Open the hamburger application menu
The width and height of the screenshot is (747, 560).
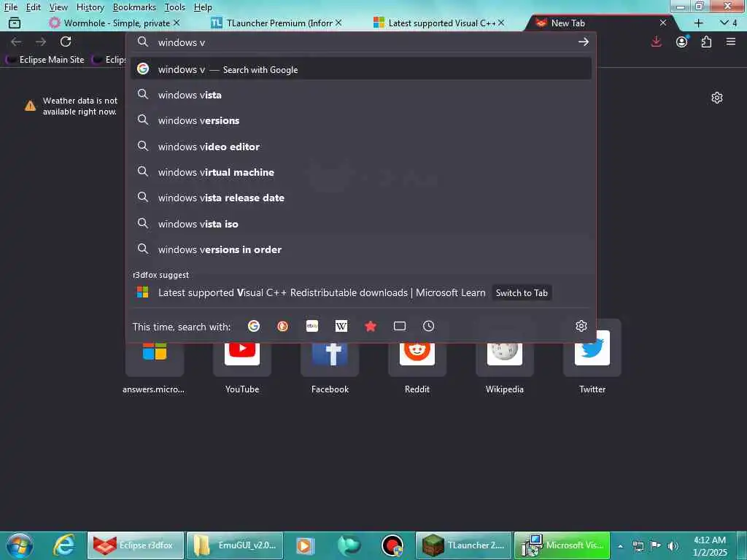[731, 42]
